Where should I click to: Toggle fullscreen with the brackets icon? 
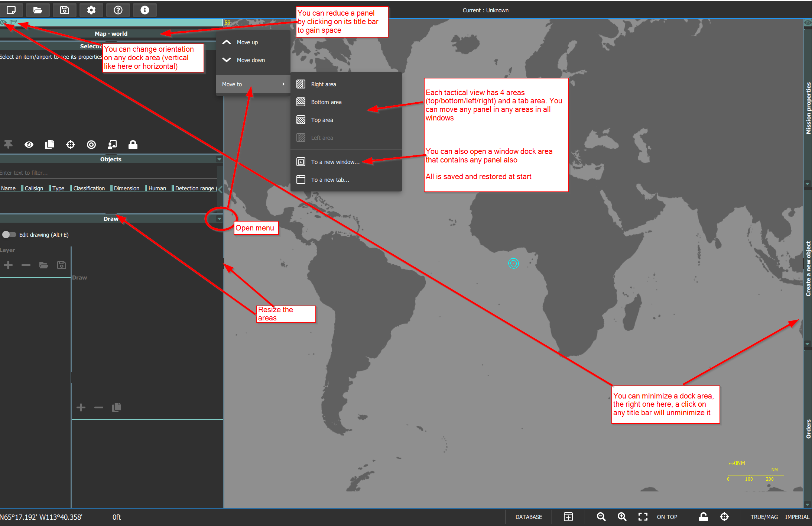pyautogui.click(x=643, y=517)
